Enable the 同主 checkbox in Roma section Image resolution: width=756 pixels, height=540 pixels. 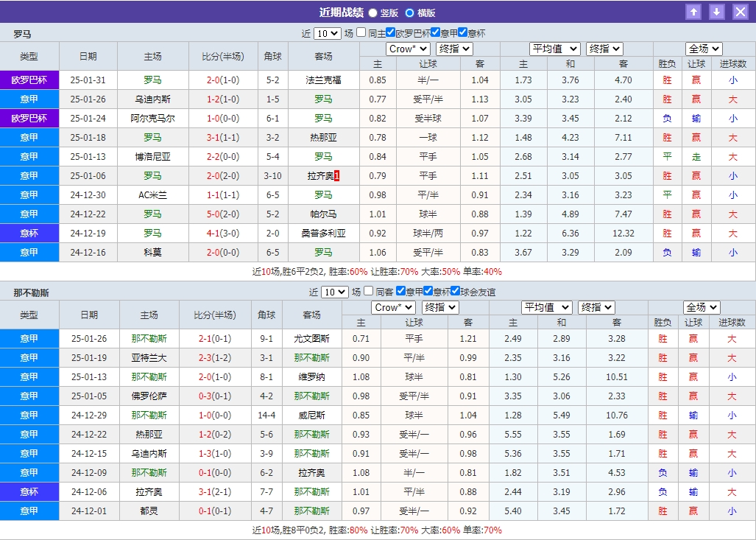[x=361, y=32]
